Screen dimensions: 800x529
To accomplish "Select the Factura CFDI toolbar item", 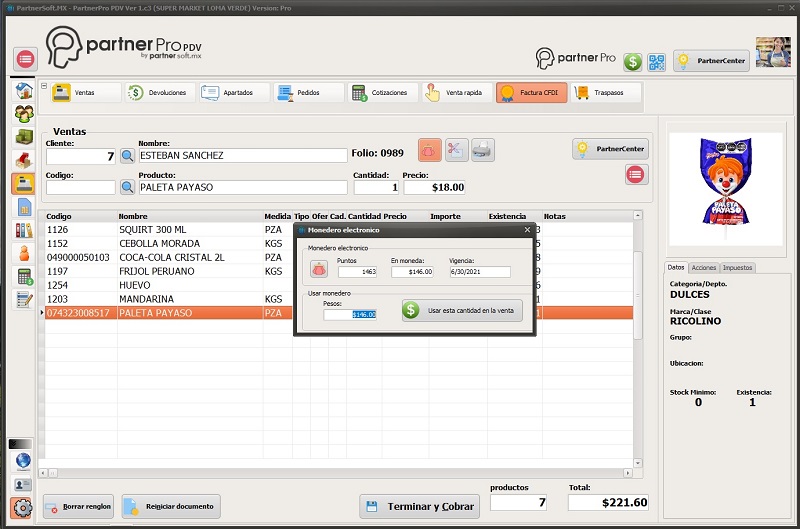I will pyautogui.click(x=531, y=93).
